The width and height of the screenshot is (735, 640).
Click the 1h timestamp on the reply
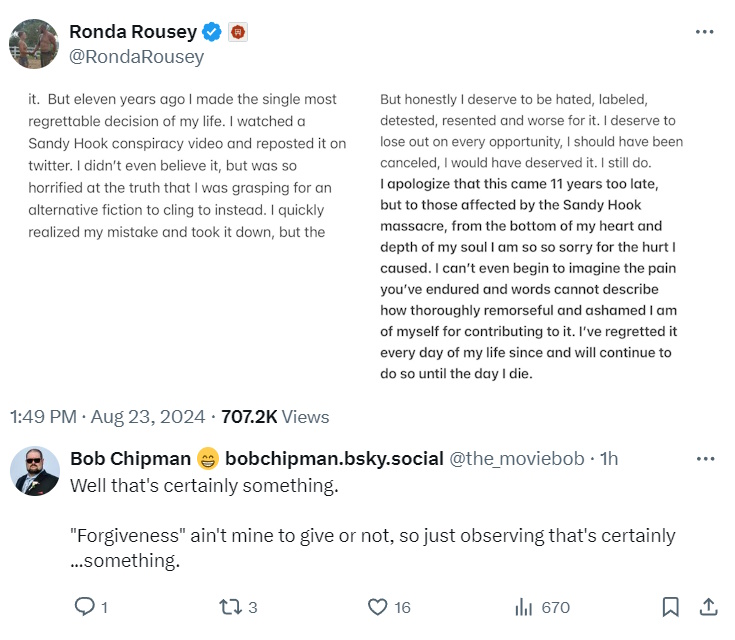click(608, 459)
